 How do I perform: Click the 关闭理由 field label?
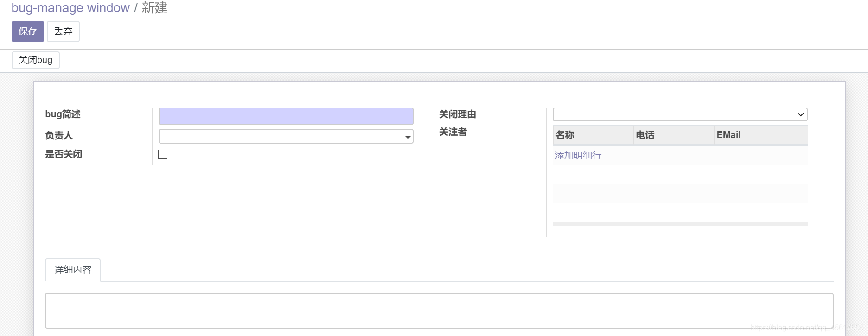point(458,114)
